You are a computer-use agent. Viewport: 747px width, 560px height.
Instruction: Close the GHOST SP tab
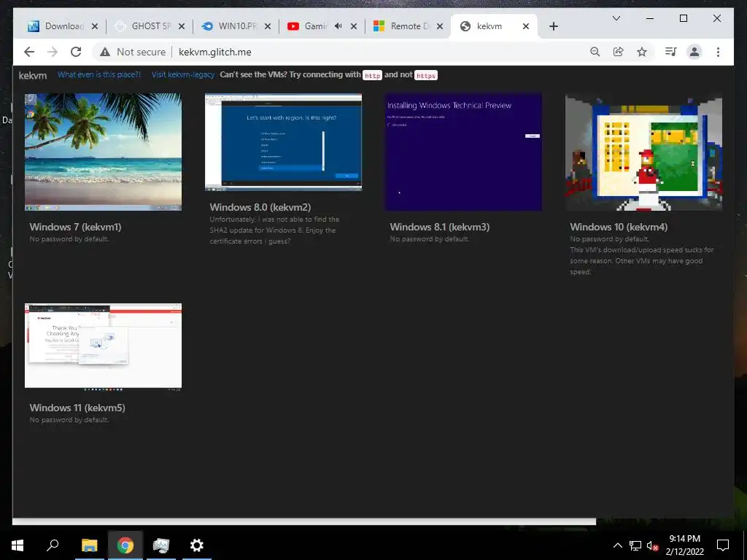182,26
